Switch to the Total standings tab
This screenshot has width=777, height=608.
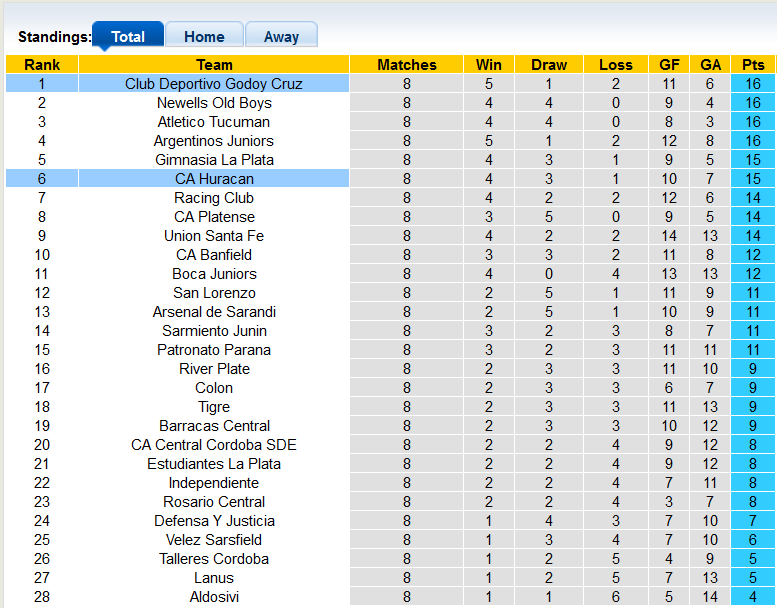point(128,37)
